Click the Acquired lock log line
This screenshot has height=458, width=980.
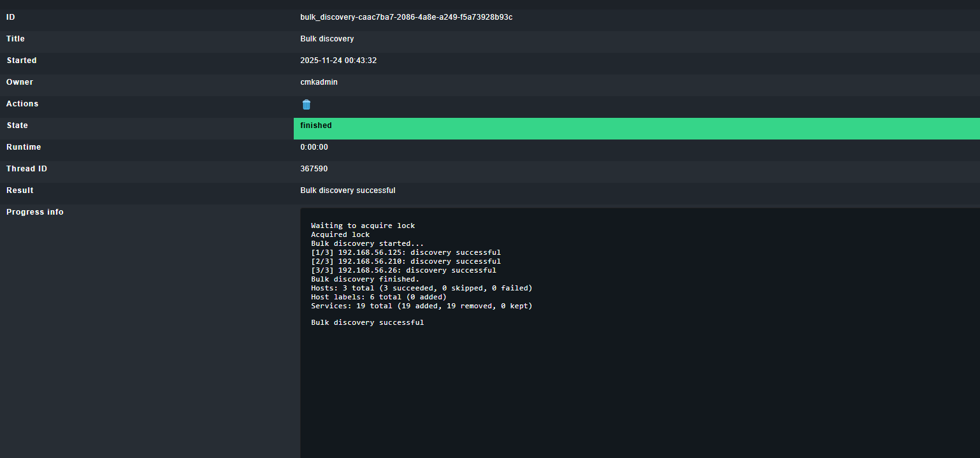pos(340,234)
